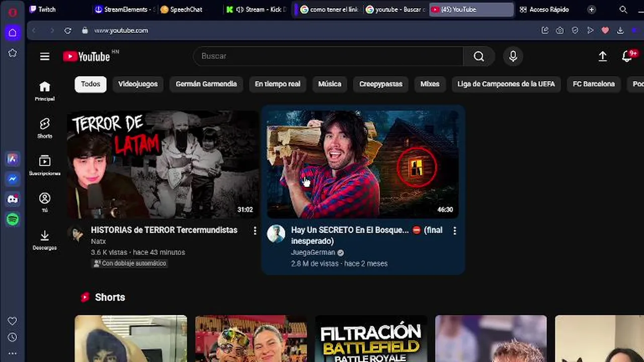Viewport: 644px width, 362px height.
Task: Open Discord in the Opera sidebar
Action: 13,199
